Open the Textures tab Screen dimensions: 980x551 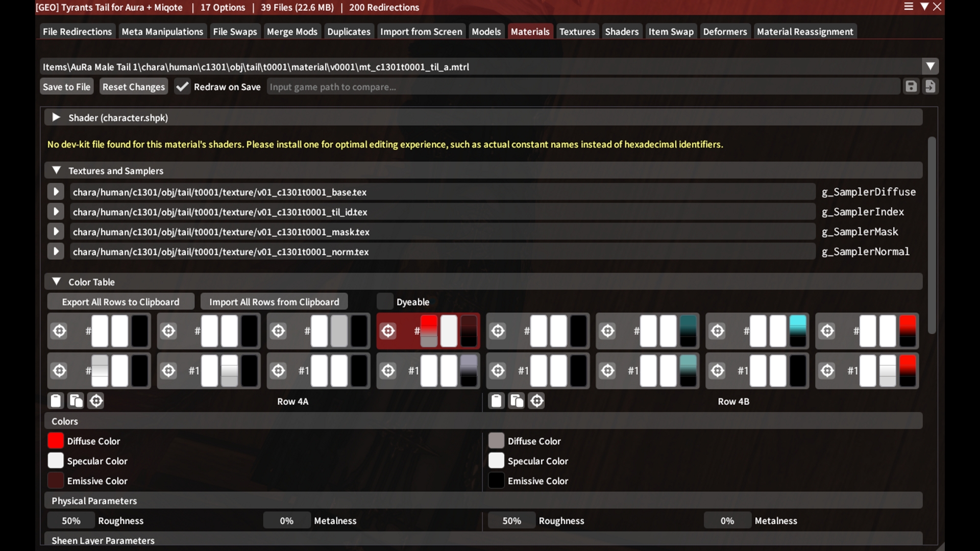coord(577,31)
